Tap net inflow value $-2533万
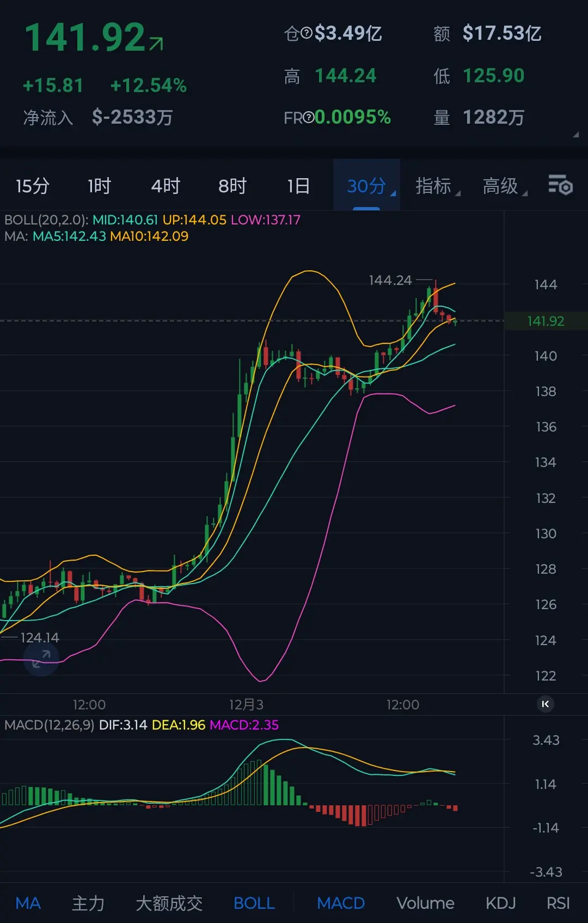 coord(132,117)
